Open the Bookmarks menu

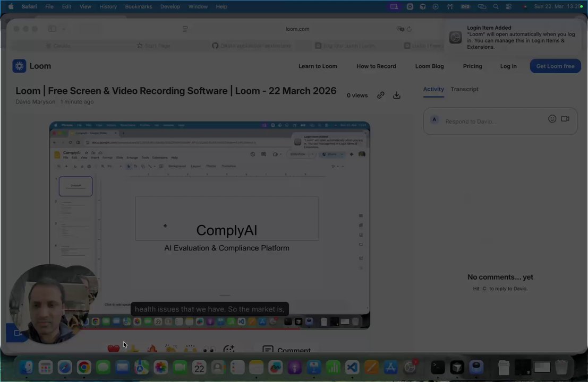click(139, 6)
